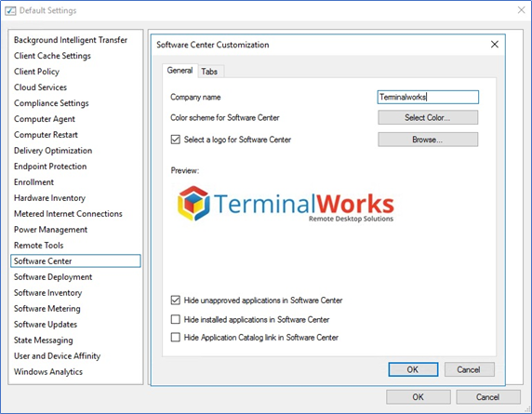Toggle Select a logo for Software Center checkbox
532x414 pixels.
[x=176, y=140]
